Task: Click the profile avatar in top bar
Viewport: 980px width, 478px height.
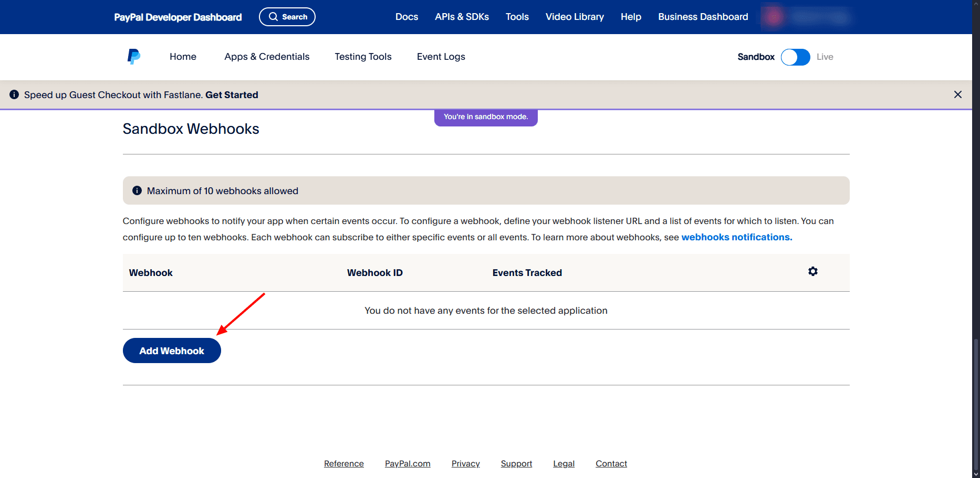Action: 773,16
